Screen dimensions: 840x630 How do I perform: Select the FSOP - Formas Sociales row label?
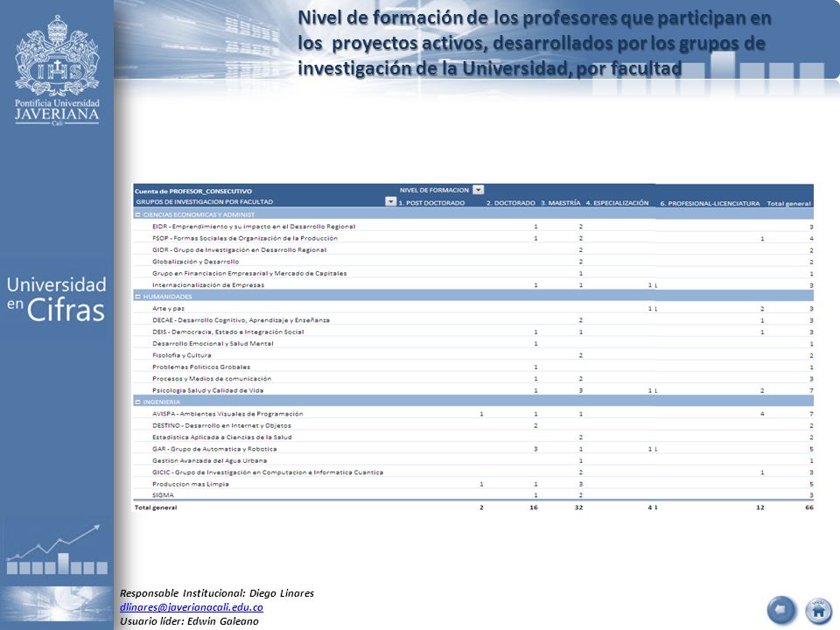click(x=245, y=238)
